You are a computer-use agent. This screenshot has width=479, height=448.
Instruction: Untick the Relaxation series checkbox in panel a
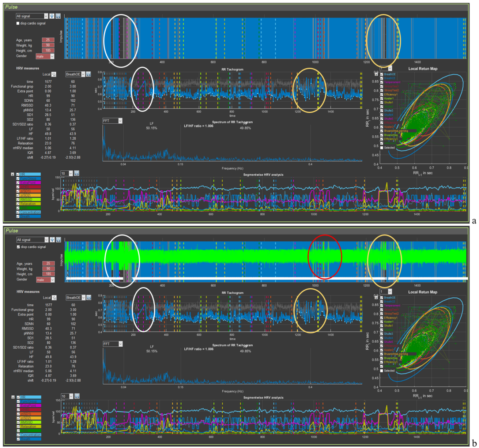18,204
